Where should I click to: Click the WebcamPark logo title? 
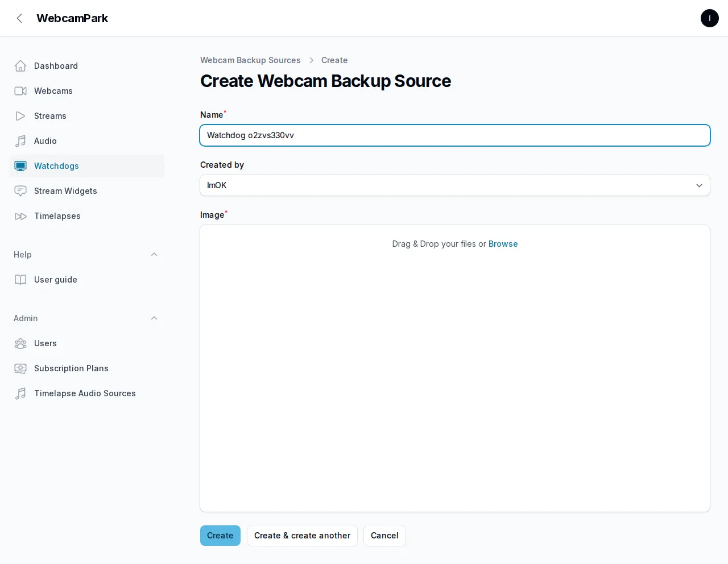coord(72,18)
